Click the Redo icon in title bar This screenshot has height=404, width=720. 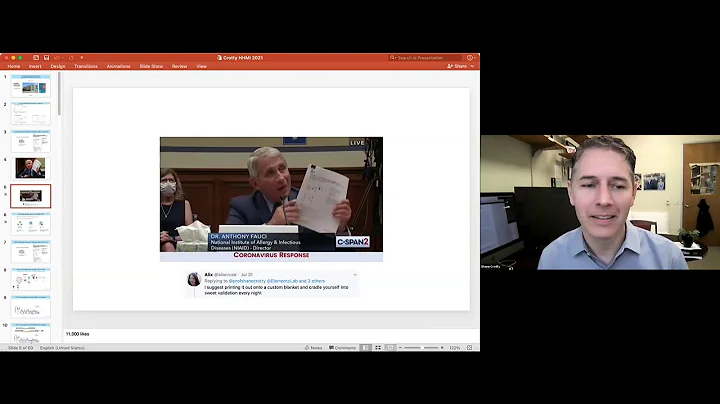point(71,58)
